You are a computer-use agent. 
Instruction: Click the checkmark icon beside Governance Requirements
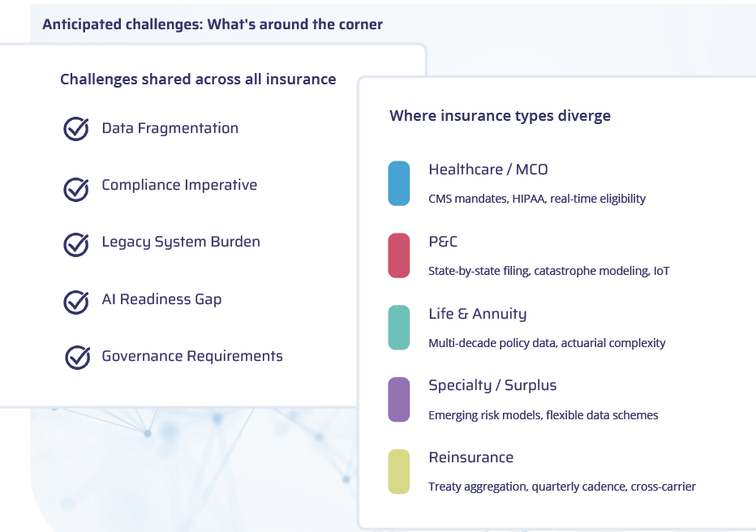pos(77,357)
